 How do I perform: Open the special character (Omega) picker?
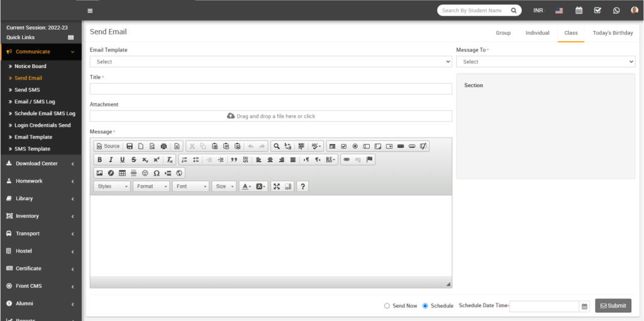(x=157, y=173)
